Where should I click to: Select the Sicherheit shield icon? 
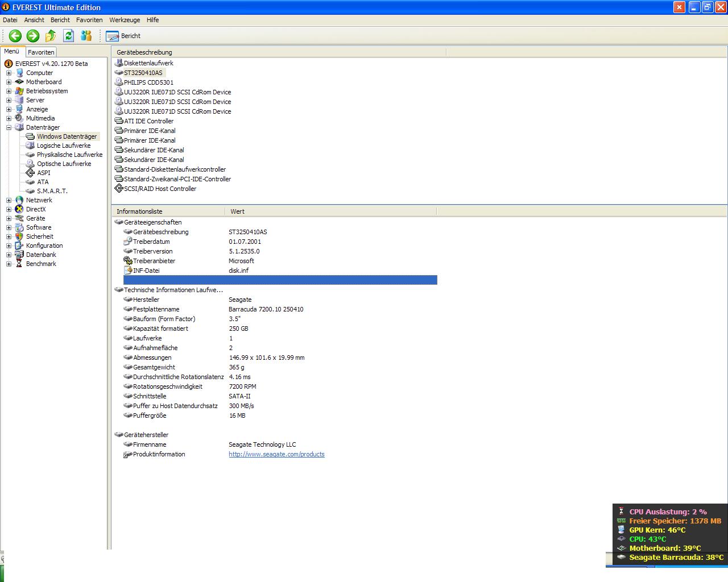pos(19,236)
